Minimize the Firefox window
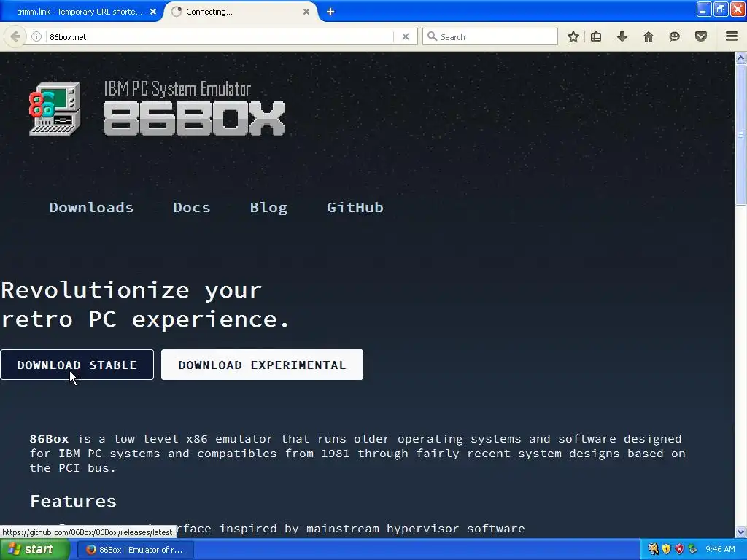 (704, 9)
